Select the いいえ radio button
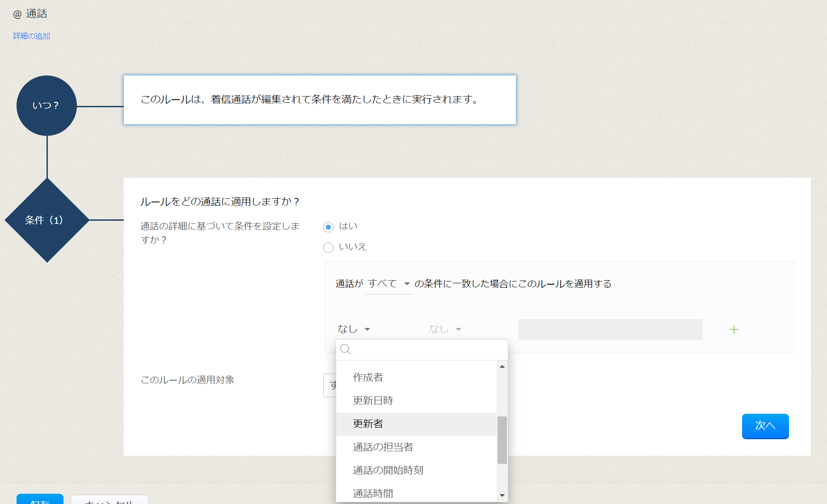Screen dimensions: 827x504 tap(328, 248)
